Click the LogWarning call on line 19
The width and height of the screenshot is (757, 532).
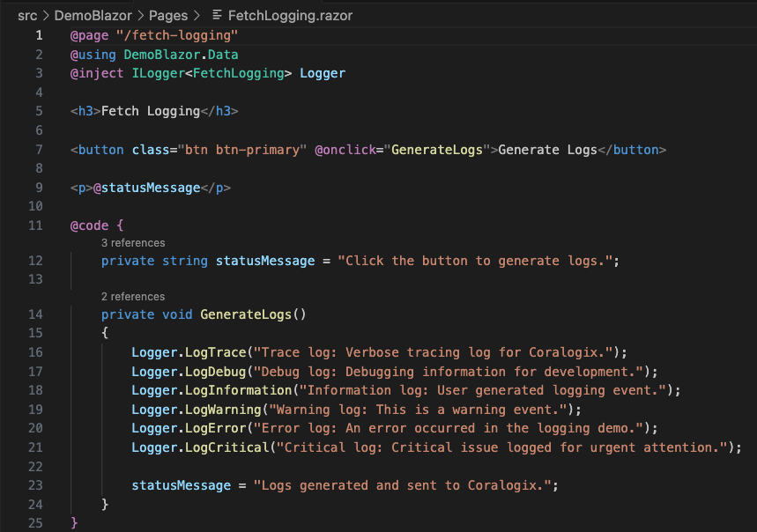point(224,410)
